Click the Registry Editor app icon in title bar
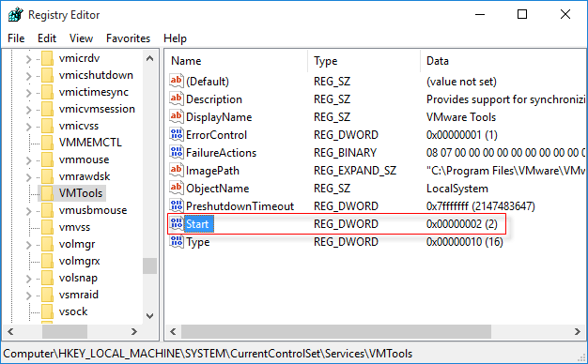The width and height of the screenshot is (588, 364). click(15, 15)
